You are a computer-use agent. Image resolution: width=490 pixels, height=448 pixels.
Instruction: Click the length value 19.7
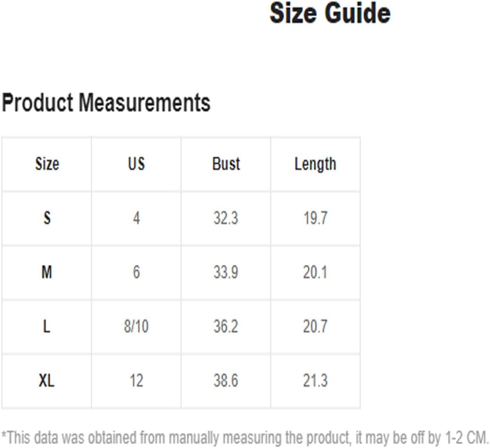pyautogui.click(x=316, y=218)
